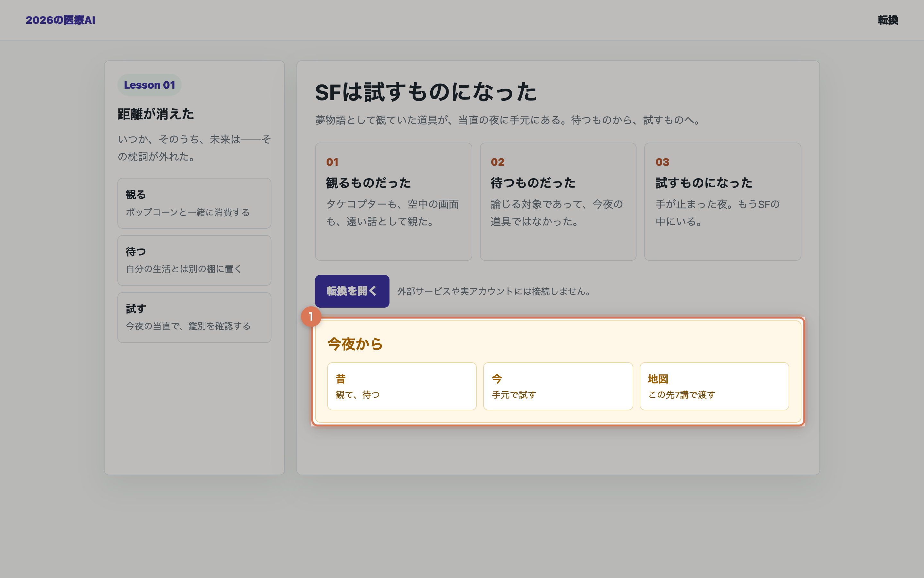Click the 地図 card saying この先7講で渡す
The image size is (924, 578).
pos(714,386)
